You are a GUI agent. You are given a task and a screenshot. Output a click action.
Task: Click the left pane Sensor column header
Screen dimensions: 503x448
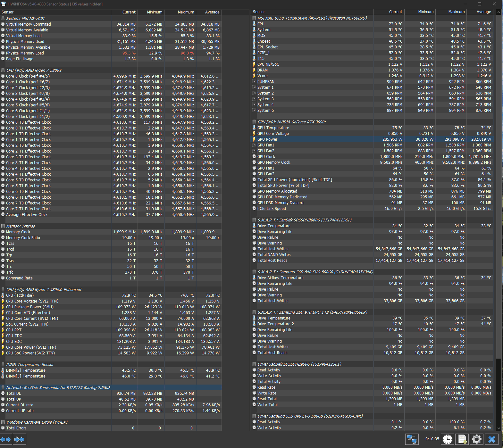coord(55,12)
